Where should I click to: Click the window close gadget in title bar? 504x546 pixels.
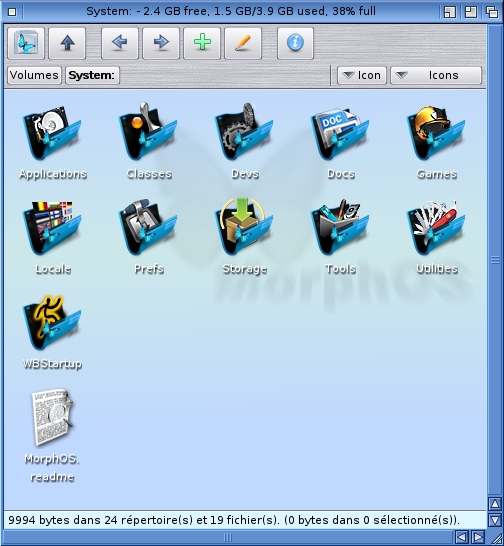12,12
